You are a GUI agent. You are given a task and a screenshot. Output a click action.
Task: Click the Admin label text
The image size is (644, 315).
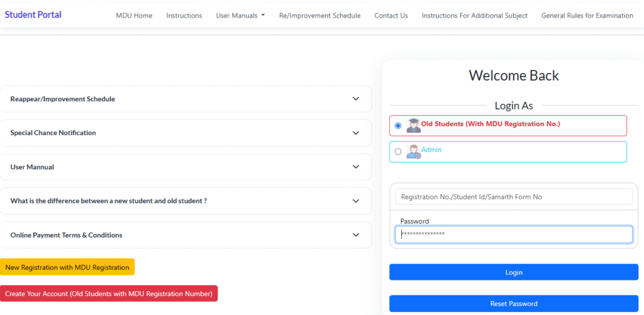pos(431,150)
